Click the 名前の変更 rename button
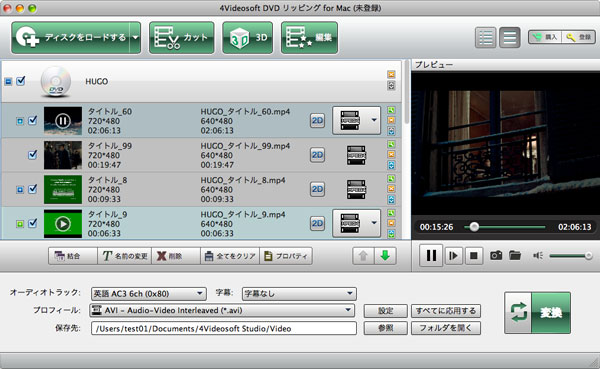The height and width of the screenshot is (369, 600). (125, 256)
